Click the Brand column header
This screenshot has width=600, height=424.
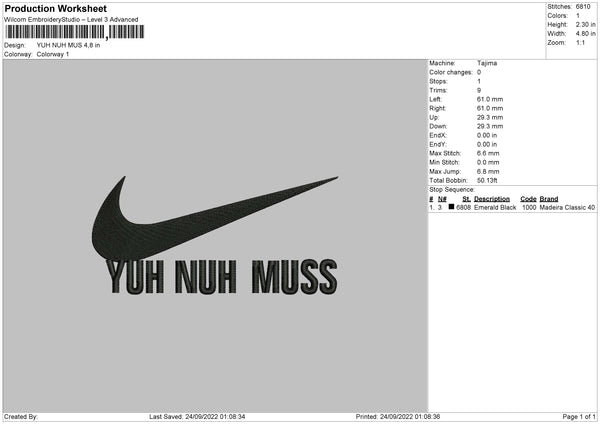[549, 199]
